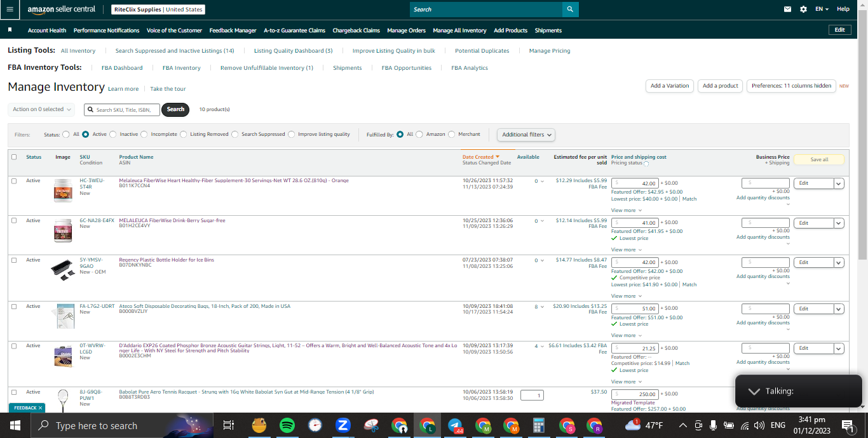This screenshot has height=438, width=868.
Task: Click the search magnifier button in header
Action: point(570,9)
